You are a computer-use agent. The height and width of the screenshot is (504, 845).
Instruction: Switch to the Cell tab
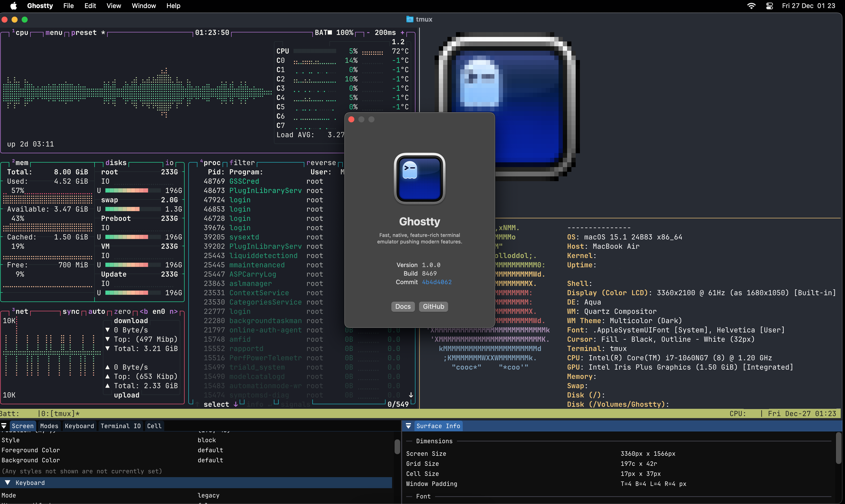(154, 426)
